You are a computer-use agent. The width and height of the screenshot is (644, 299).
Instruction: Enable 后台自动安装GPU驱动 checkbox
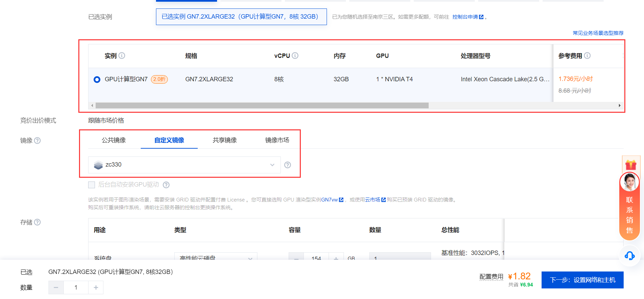[92, 185]
